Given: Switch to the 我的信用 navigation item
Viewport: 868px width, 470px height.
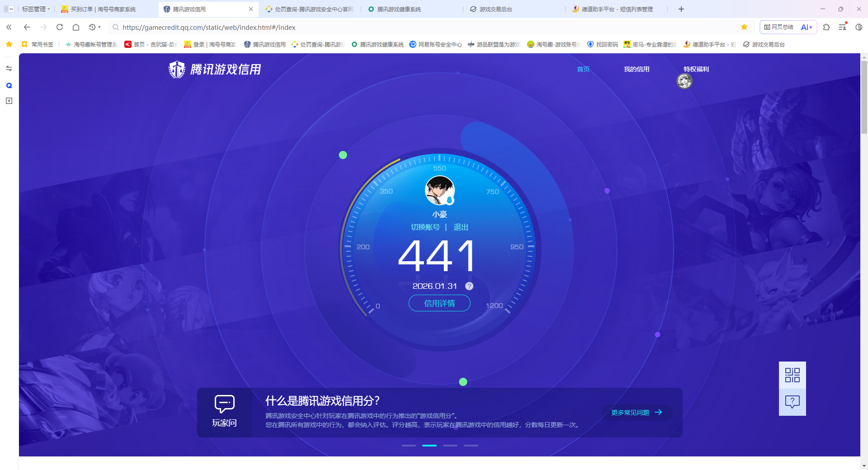Looking at the screenshot, I should [x=637, y=69].
